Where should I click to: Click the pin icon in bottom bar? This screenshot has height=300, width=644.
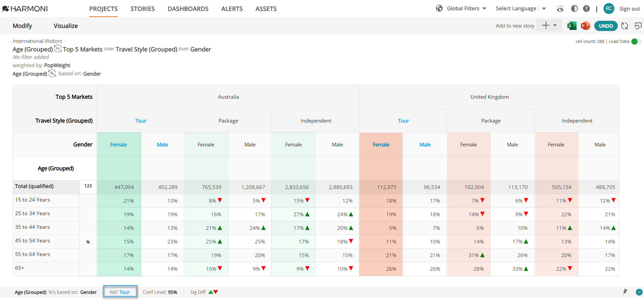(625, 292)
